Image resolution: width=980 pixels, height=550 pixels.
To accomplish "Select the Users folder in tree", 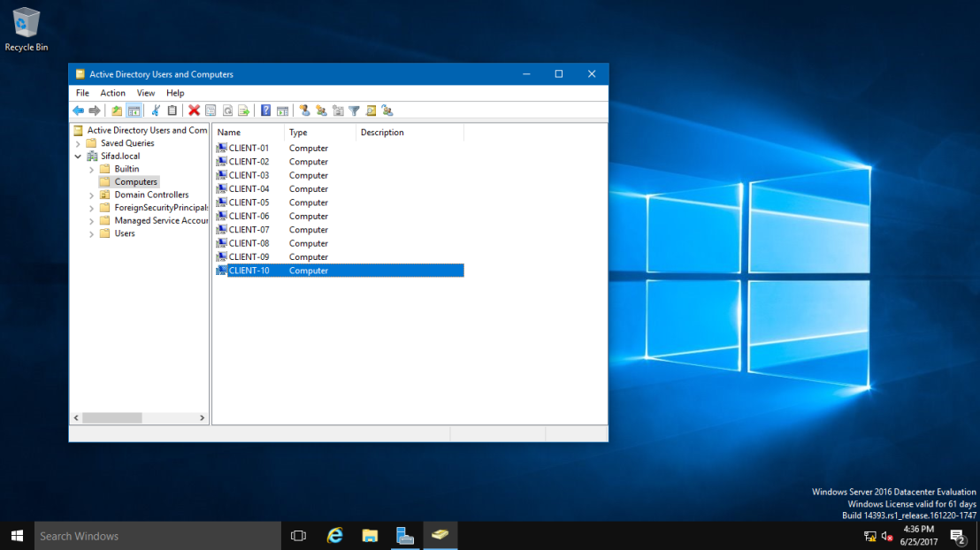I will point(125,233).
